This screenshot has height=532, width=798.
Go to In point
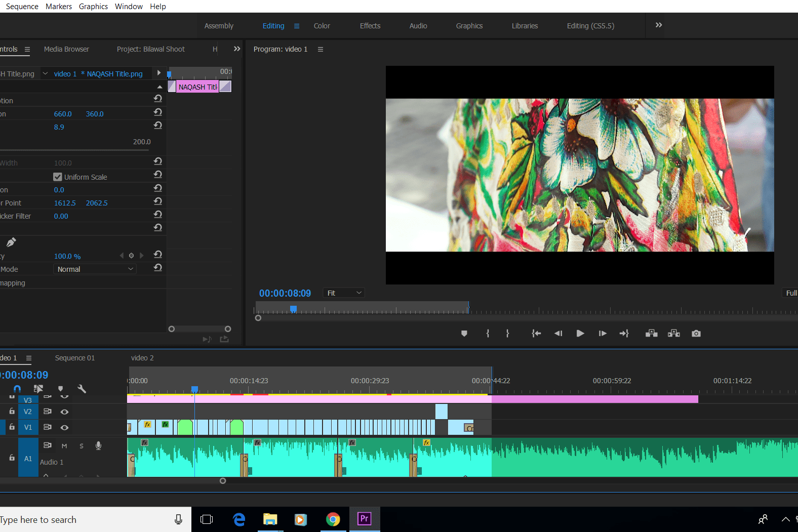pyautogui.click(x=536, y=334)
